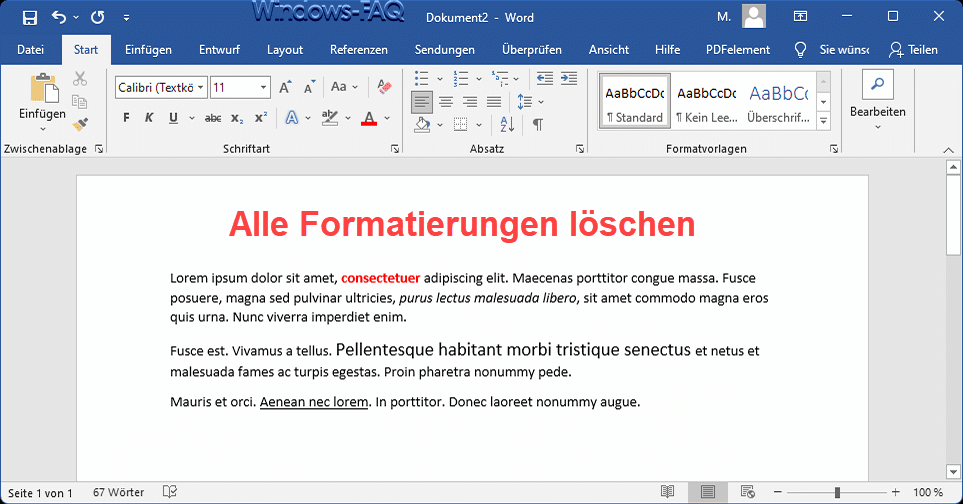
Task: Align paragraph text to the right
Action: coord(470,101)
